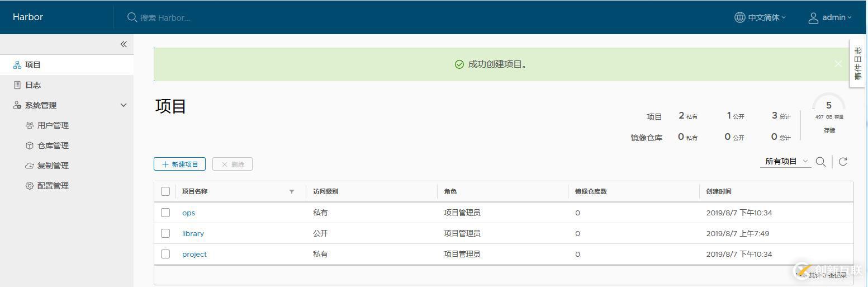Open 用户管理 in the sidebar
This screenshot has width=868, height=287.
(53, 125)
